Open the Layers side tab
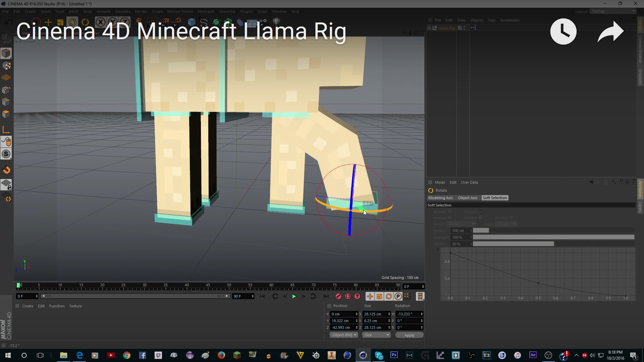The width and height of the screenshot is (644, 362). pos(640,207)
